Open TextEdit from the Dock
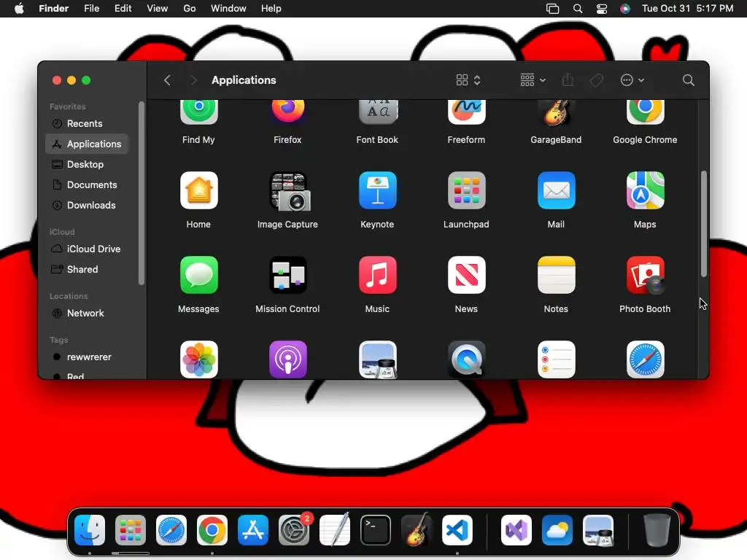 (334, 530)
